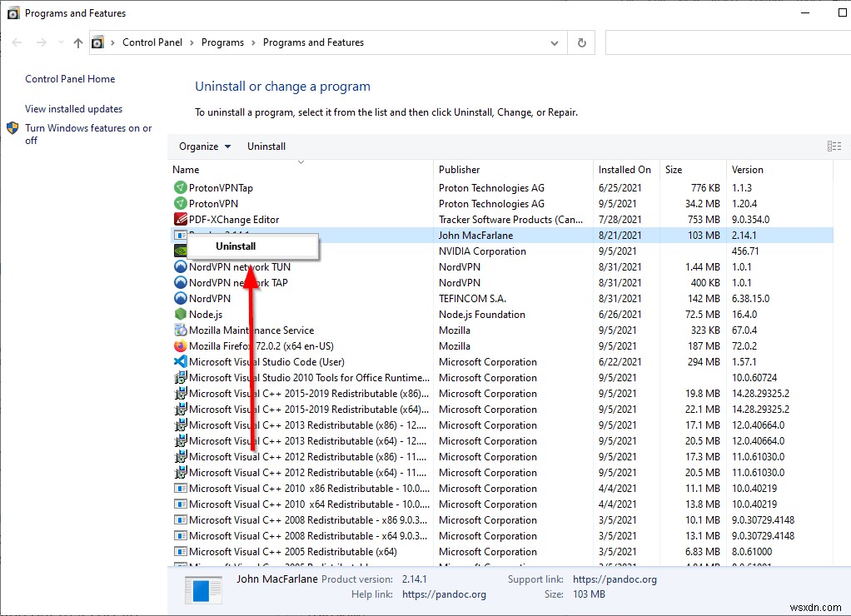Image resolution: width=851 pixels, height=616 pixels.
Task: Open the Organize dropdown menu
Action: [204, 146]
